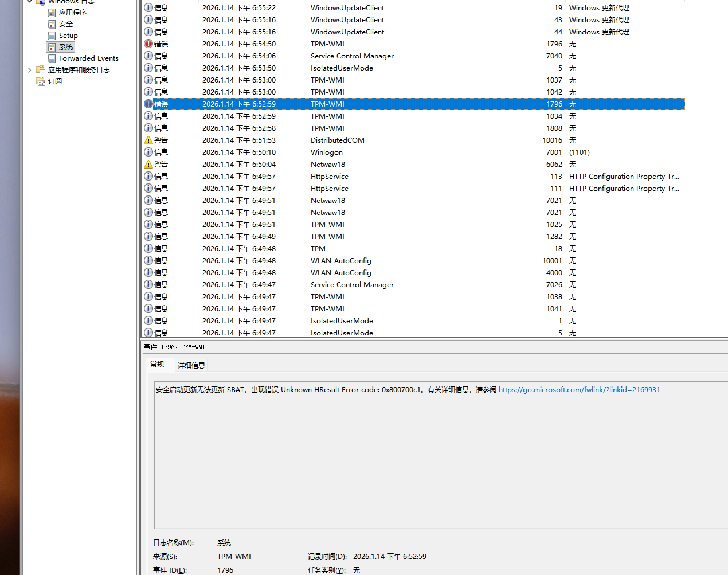Click info icon of WindowsUpdateClient event 44
The image size is (728, 575).
(x=148, y=32)
